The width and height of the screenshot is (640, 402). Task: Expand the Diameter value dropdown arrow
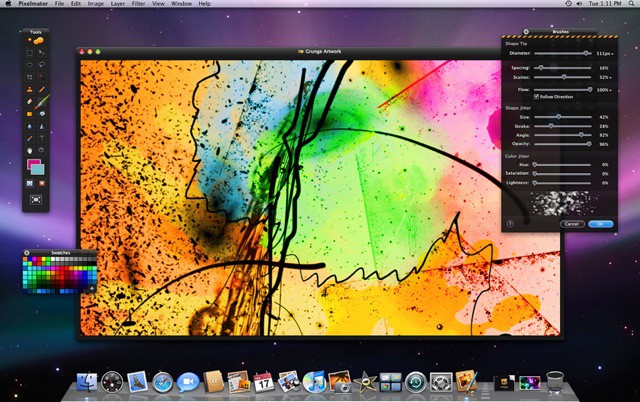click(611, 52)
